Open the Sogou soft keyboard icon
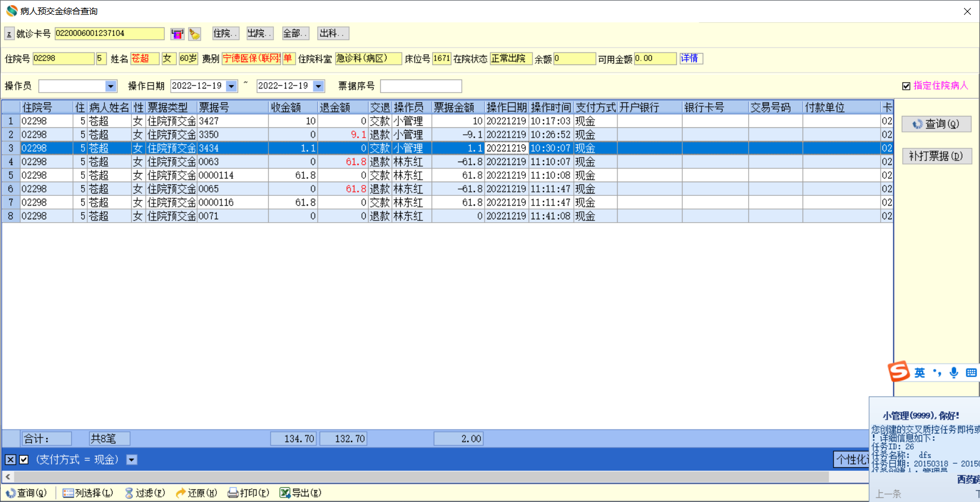The width and height of the screenshot is (980, 502). 971,373
